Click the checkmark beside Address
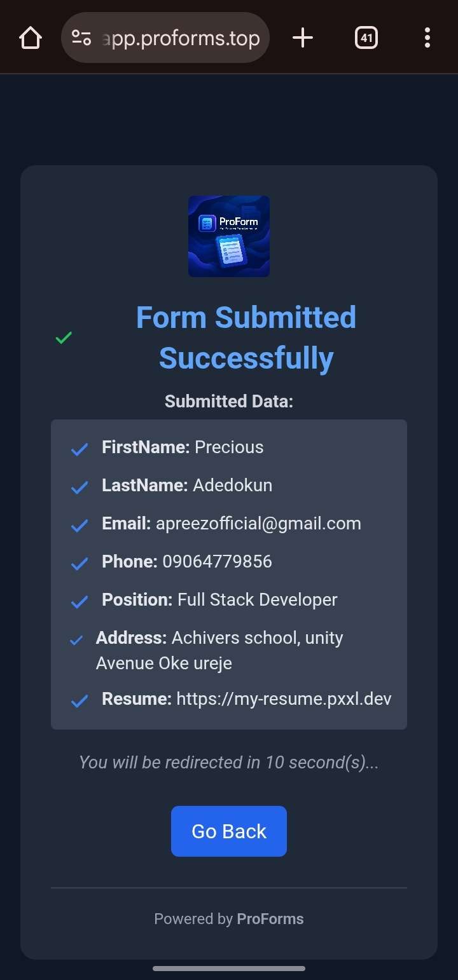Screen dimensions: 458x980 tap(76, 640)
